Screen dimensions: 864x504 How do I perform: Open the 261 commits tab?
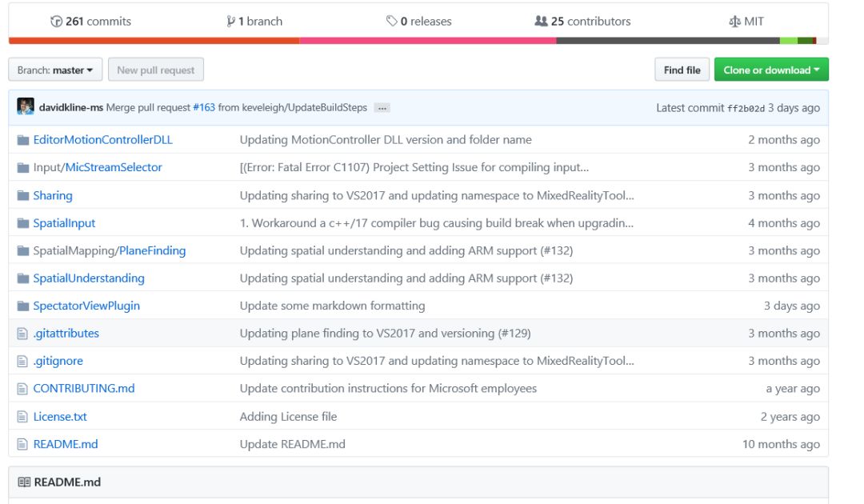coord(98,22)
